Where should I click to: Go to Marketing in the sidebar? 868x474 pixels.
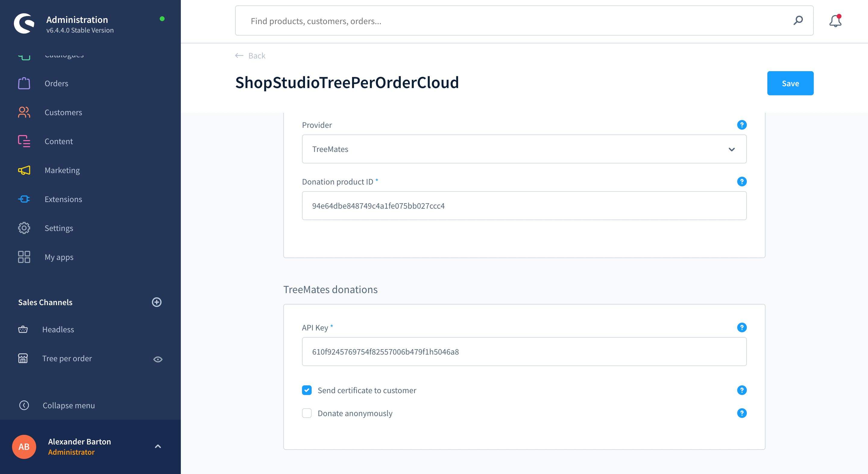point(62,170)
